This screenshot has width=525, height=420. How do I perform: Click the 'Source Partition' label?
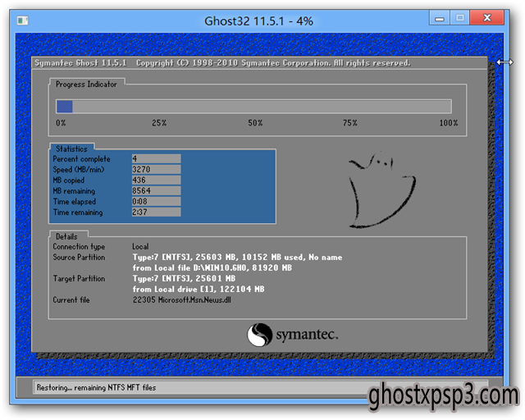click(79, 258)
